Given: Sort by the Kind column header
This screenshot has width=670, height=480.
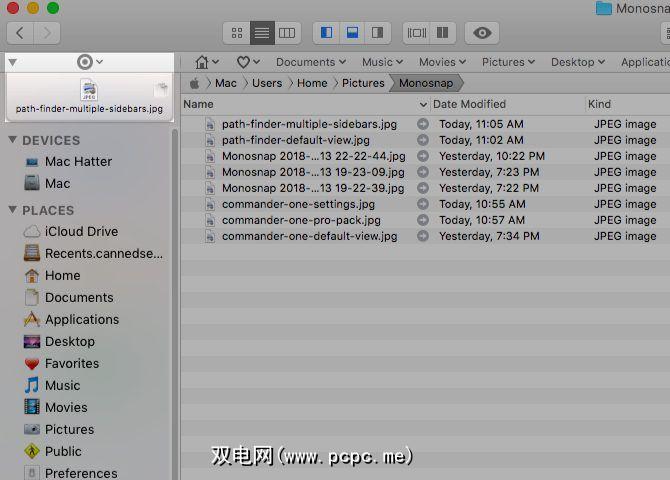Looking at the screenshot, I should 599,104.
